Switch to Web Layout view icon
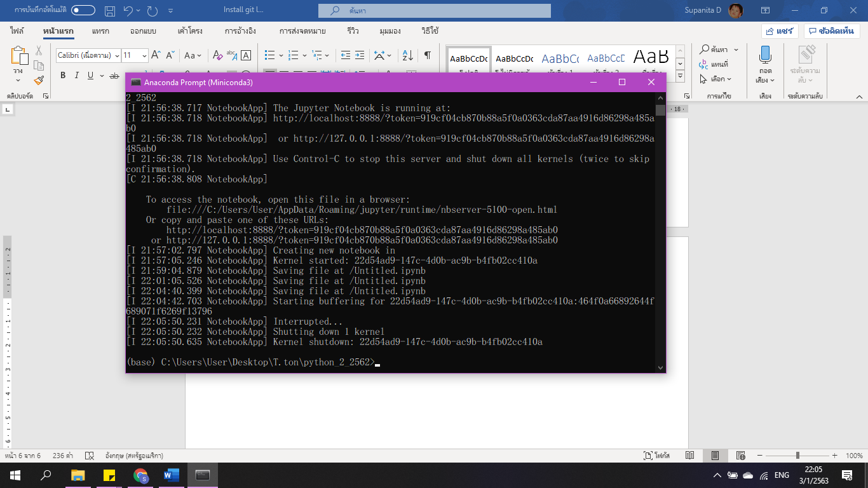This screenshot has width=868, height=488. (x=740, y=456)
